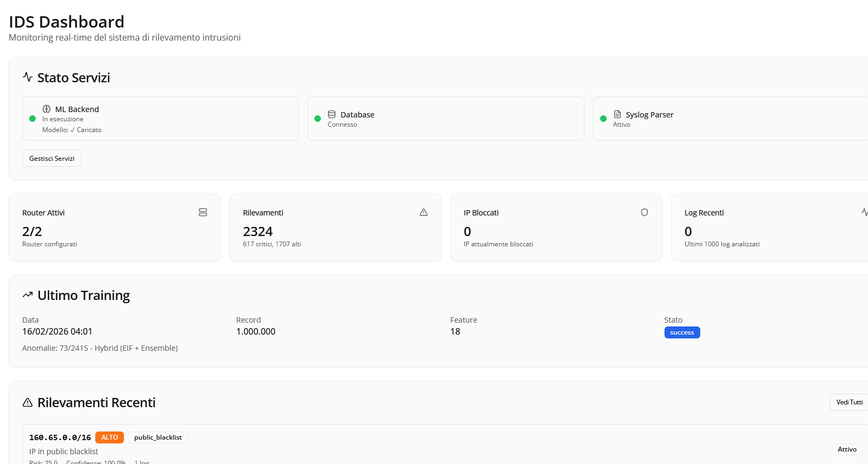Screen dimensions: 868x464
Task: Select the public_blacklist tag
Action: point(158,437)
